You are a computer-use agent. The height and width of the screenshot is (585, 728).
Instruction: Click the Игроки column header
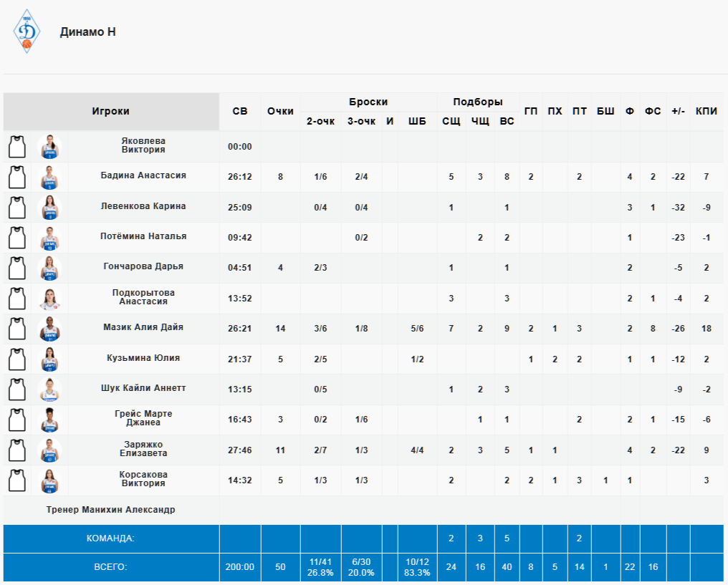point(111,111)
